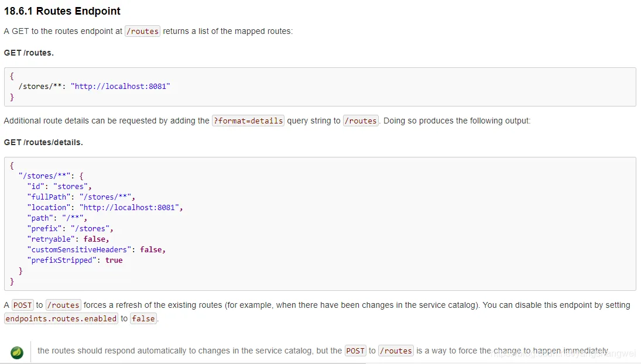Click the "retryable": false line
Image resolution: width=641 pixels, height=364 pixels.
[68, 239]
